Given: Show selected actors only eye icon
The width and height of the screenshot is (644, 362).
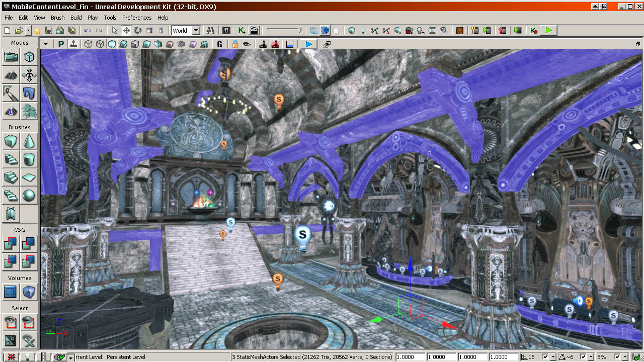Looking at the screenshot, I should point(11,322).
